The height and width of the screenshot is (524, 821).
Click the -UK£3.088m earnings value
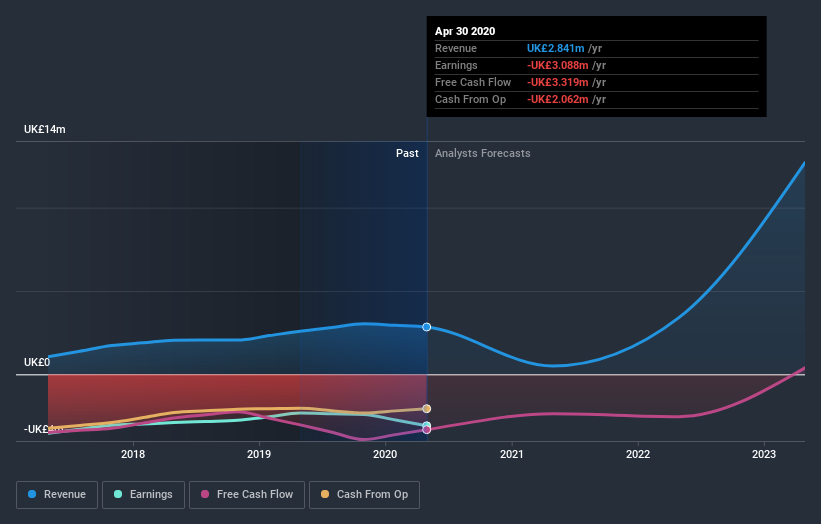[558, 65]
